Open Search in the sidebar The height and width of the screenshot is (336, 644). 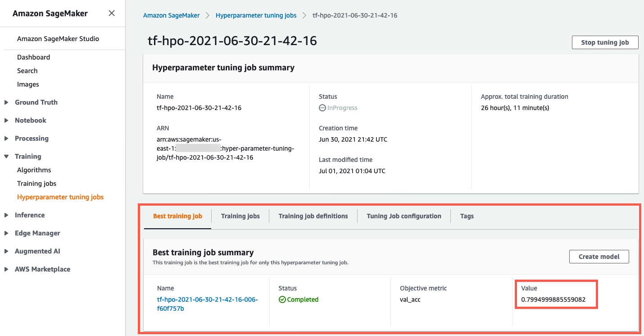click(x=27, y=71)
